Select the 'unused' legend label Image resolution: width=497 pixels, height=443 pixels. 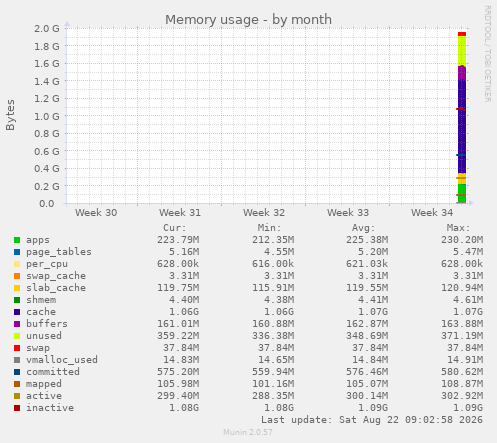(x=44, y=336)
